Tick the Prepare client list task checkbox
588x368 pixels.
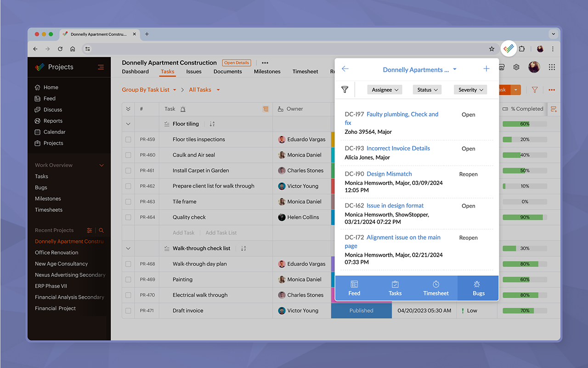coord(128,186)
